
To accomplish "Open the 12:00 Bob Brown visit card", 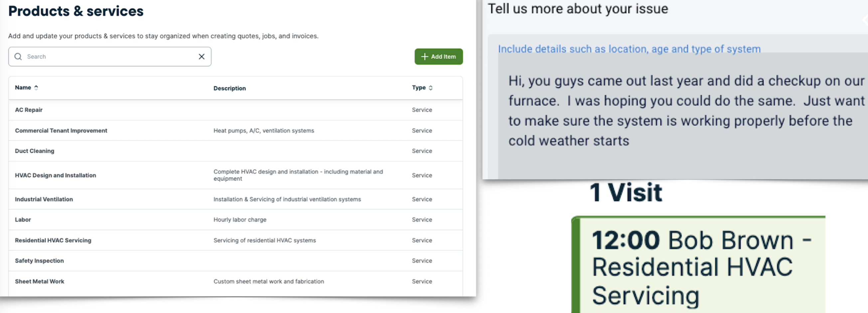I will [x=698, y=265].
